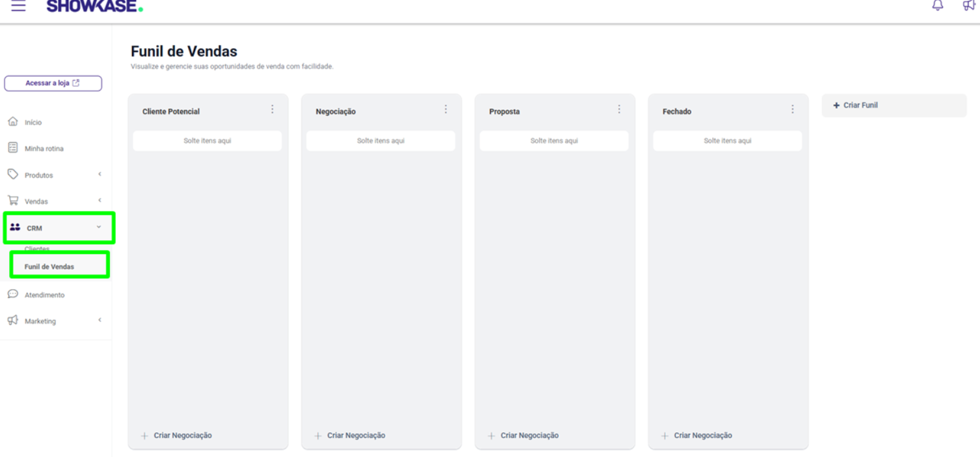The image size is (980, 457).
Task: Go to Início in sidebar
Action: pyautogui.click(x=33, y=122)
